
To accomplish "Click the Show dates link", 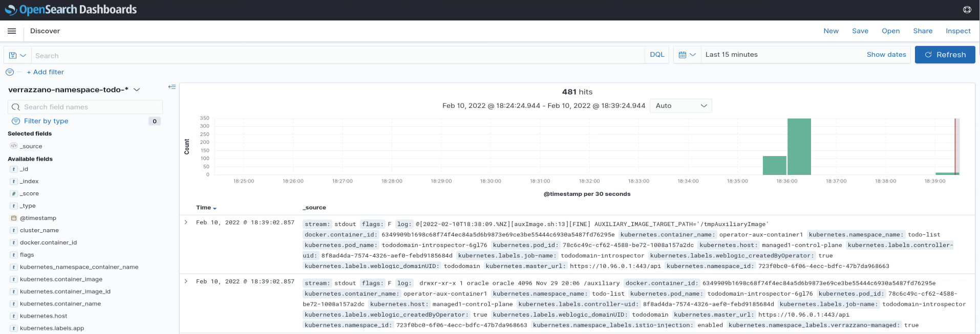I will tap(886, 55).
